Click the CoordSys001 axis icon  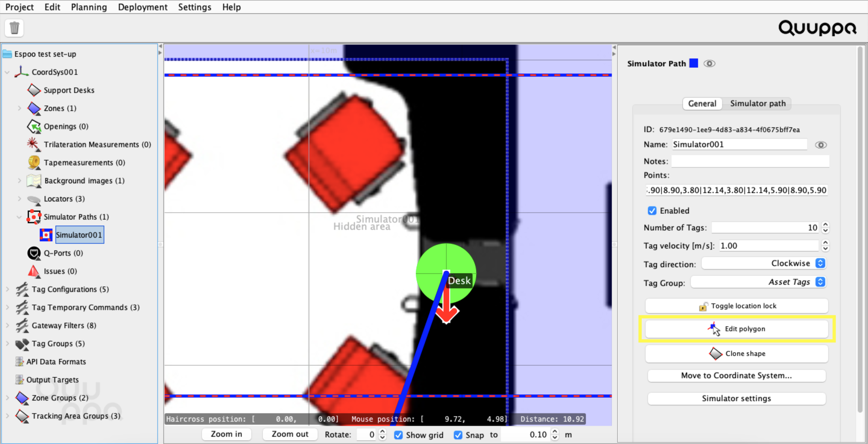(x=22, y=72)
